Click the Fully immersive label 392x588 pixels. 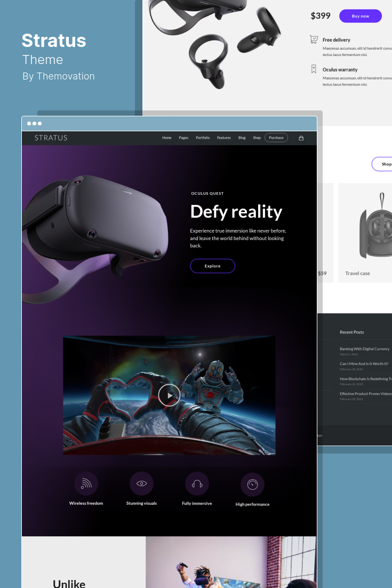point(197,503)
